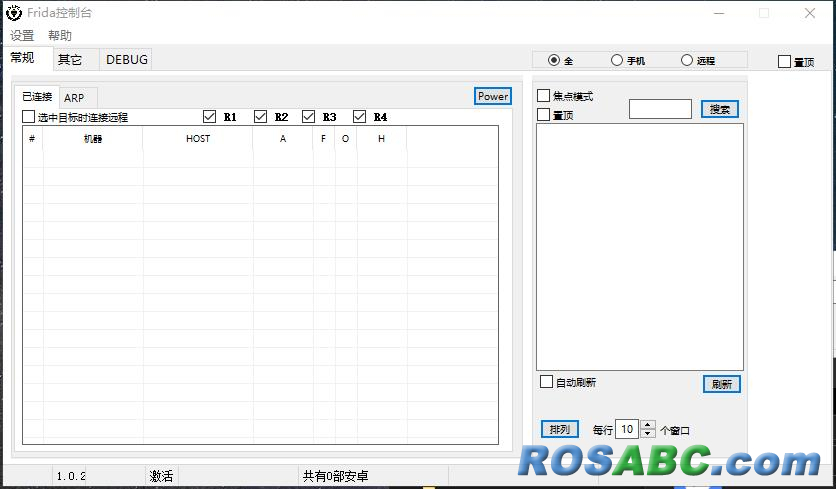Click the 搜索 button
Screen dimensions: 836x489
[720, 109]
